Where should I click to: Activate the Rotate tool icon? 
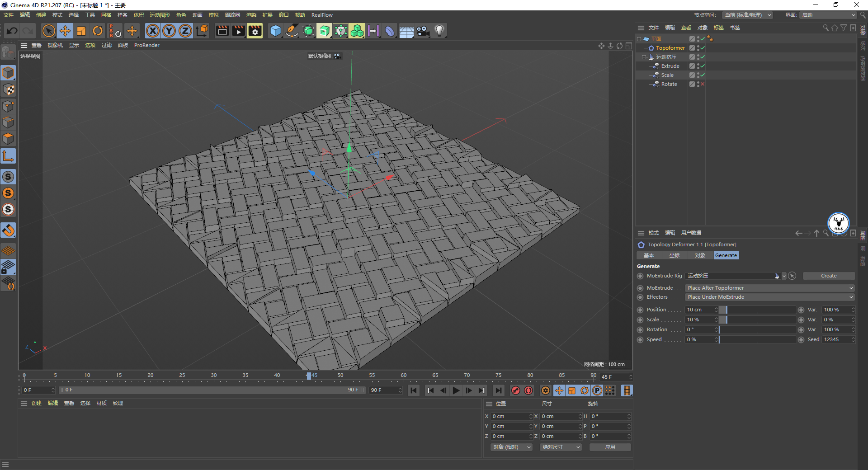[98, 31]
